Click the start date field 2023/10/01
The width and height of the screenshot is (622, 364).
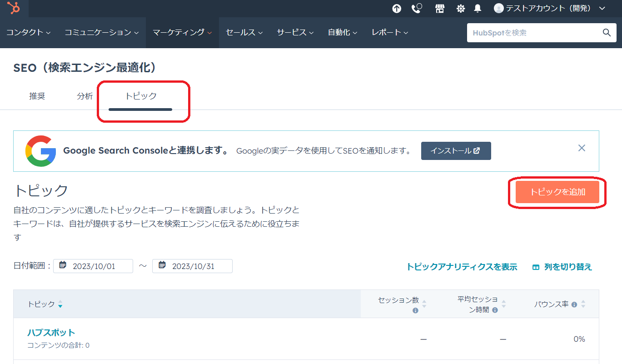pyautogui.click(x=93, y=266)
